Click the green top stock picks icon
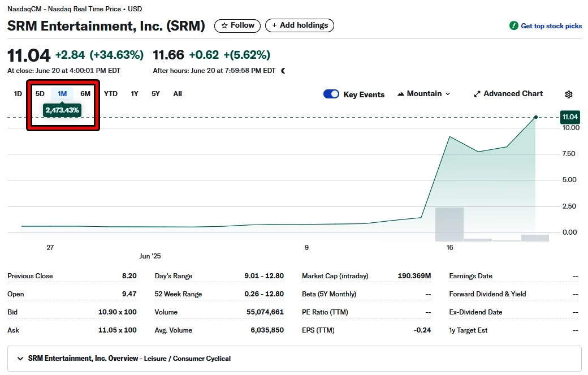 [x=513, y=26]
